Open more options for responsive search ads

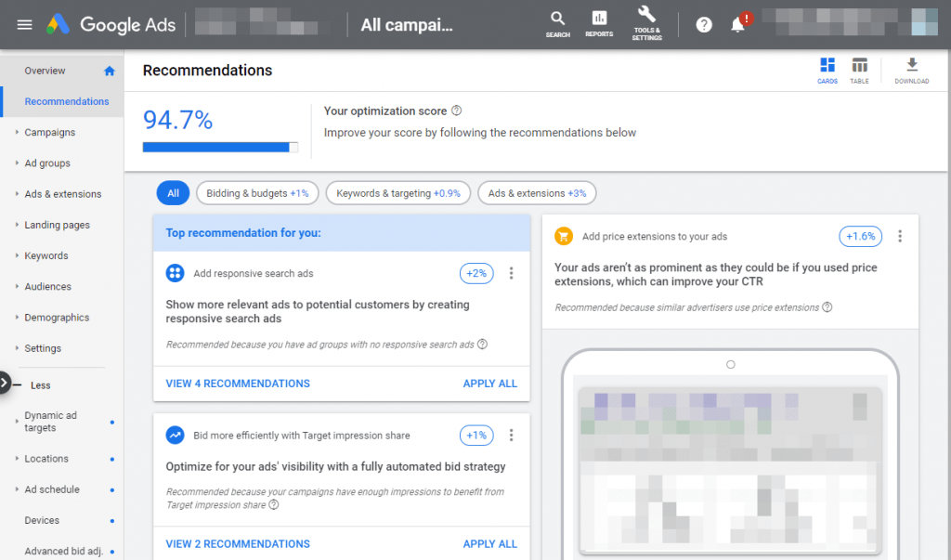(x=512, y=274)
